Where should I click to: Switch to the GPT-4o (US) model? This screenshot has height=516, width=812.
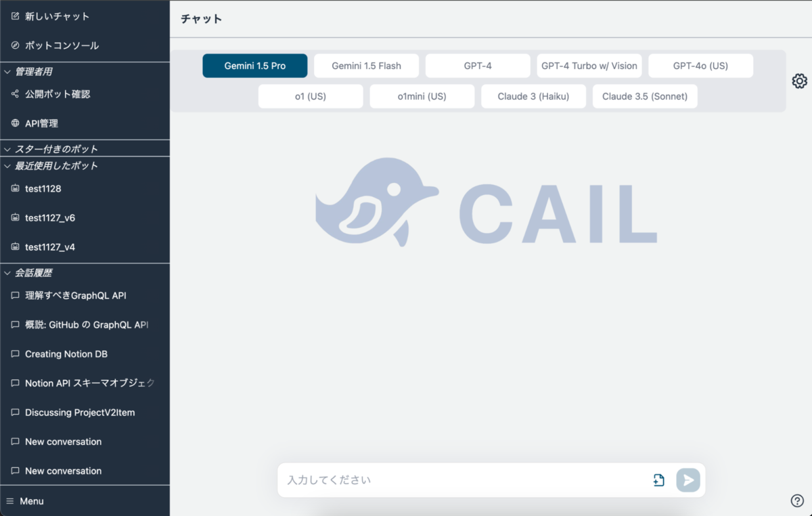pos(700,66)
